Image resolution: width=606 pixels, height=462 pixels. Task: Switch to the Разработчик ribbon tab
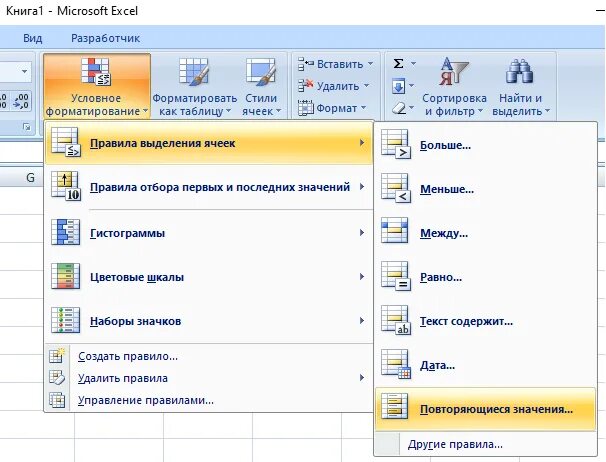(x=106, y=38)
